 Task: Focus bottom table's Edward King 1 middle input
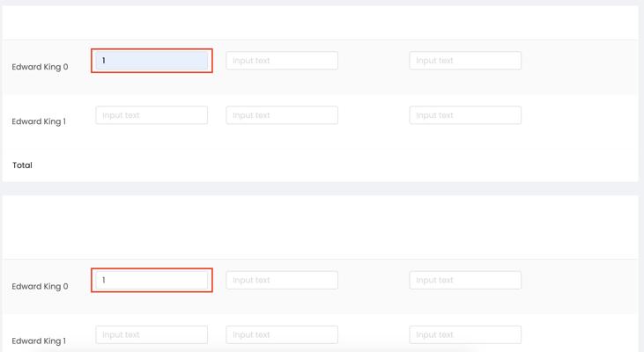(x=282, y=335)
